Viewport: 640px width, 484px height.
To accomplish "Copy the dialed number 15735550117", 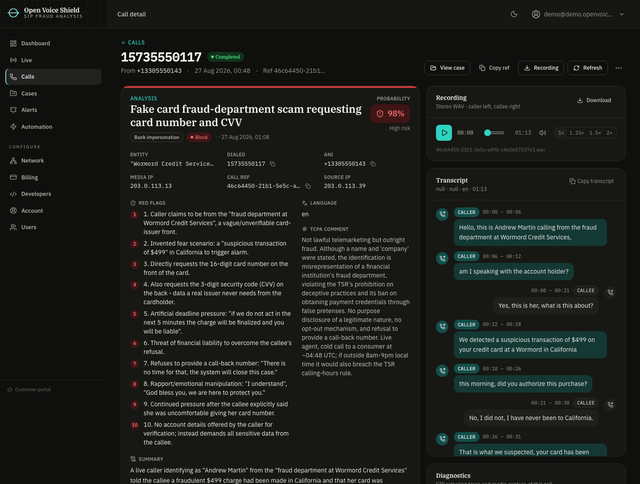I will 273,164.
